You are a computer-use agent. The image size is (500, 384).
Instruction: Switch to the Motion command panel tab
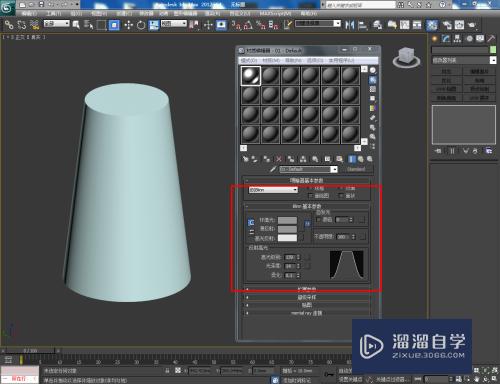[469, 39]
